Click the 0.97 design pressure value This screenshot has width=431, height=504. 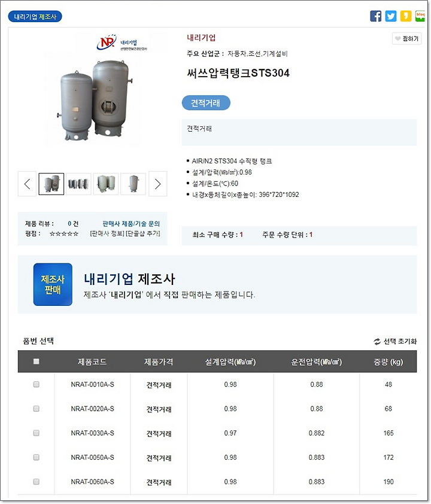tap(230, 433)
